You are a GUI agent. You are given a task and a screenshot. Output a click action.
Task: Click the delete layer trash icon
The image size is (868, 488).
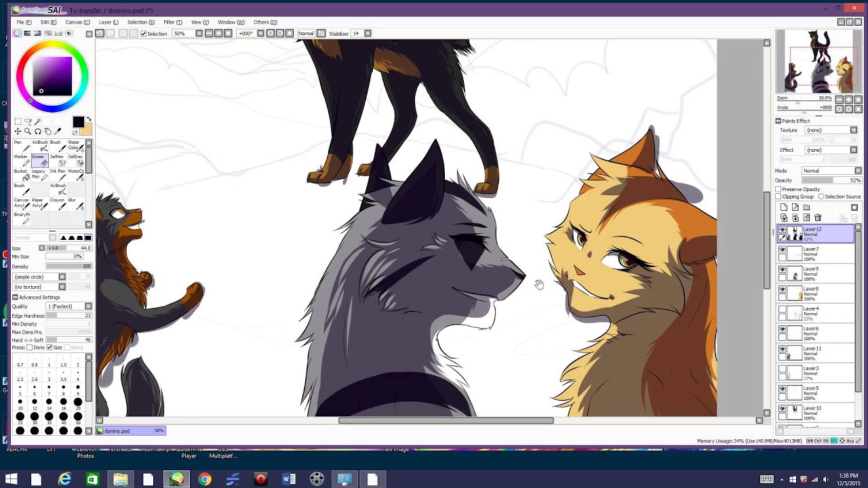tap(818, 218)
